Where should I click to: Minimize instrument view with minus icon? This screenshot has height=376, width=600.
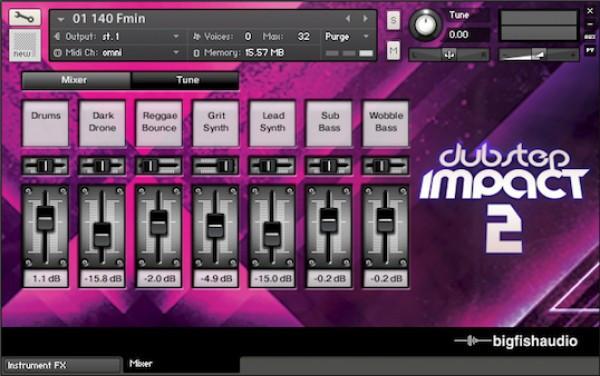tap(590, 24)
